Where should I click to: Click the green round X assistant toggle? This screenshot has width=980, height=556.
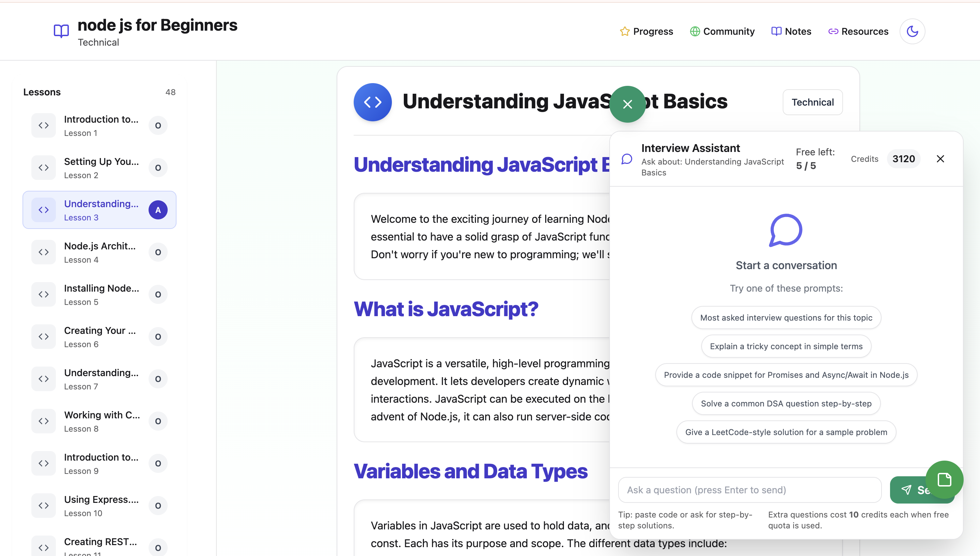click(x=627, y=104)
